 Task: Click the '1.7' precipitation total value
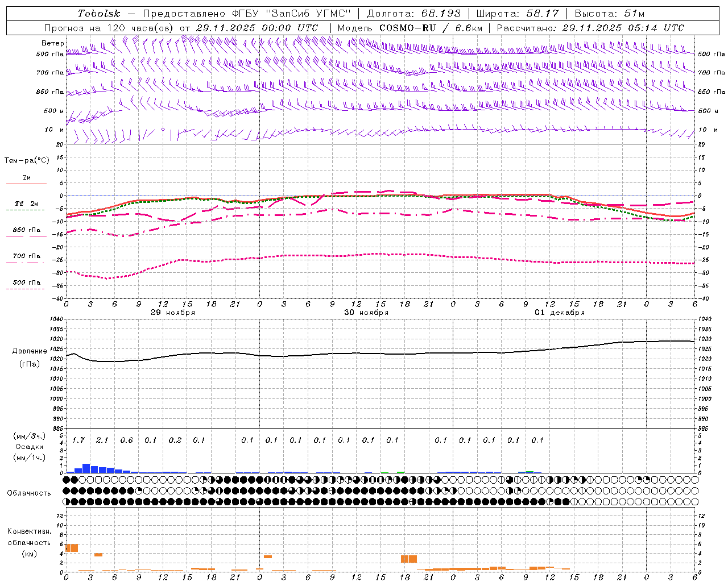point(78,440)
